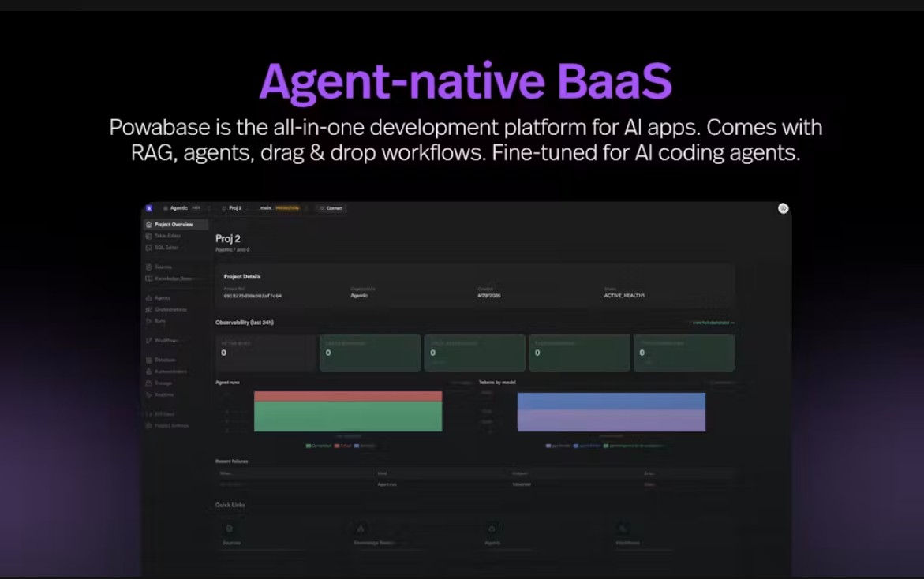Open the Proj 2 project switcher
Screen dimensions: 924x579
[234, 208]
